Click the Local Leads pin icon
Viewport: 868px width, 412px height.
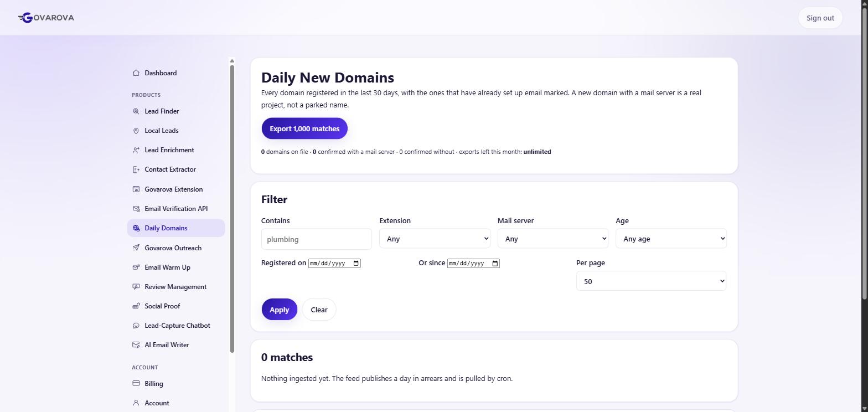point(136,131)
